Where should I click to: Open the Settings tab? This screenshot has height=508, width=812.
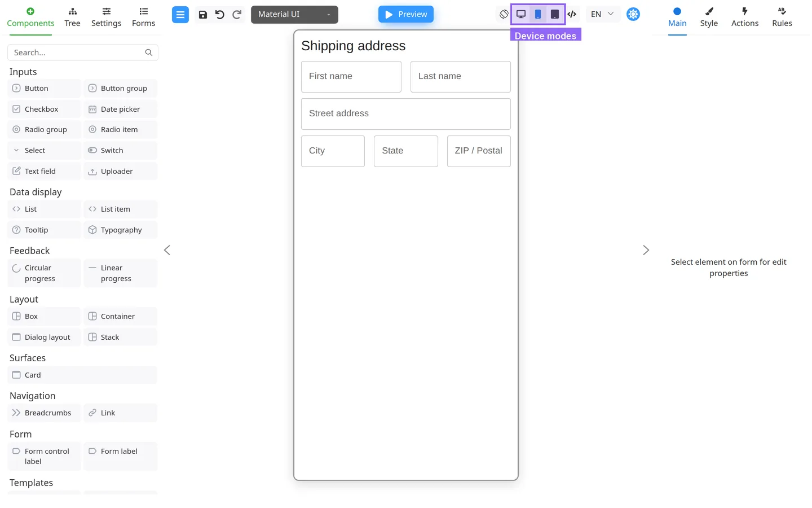coord(107,17)
